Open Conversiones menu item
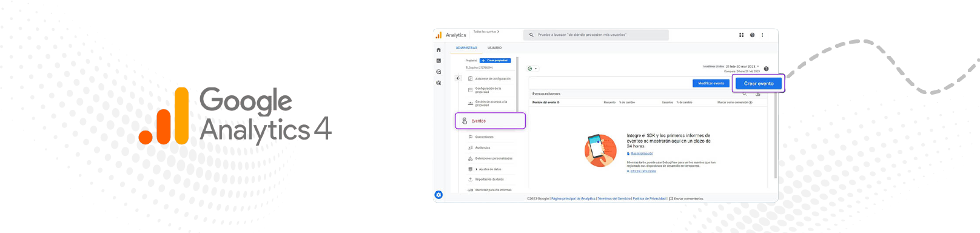This screenshot has width=980, height=233. [x=484, y=137]
